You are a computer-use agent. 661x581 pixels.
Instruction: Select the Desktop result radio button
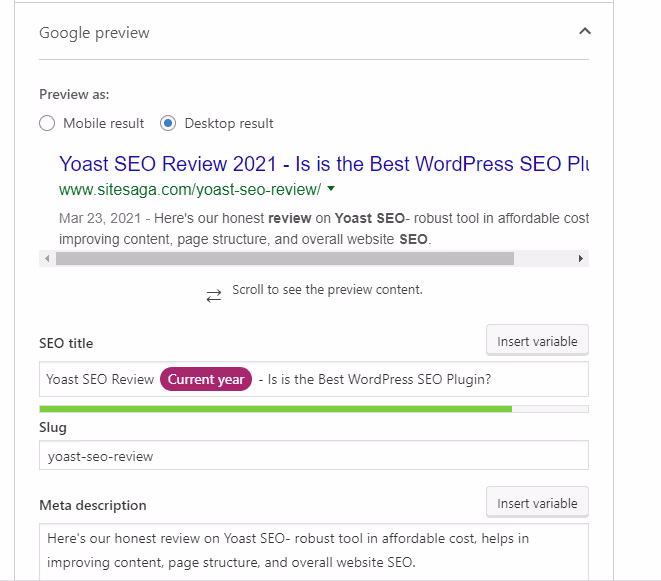pyautogui.click(x=168, y=124)
